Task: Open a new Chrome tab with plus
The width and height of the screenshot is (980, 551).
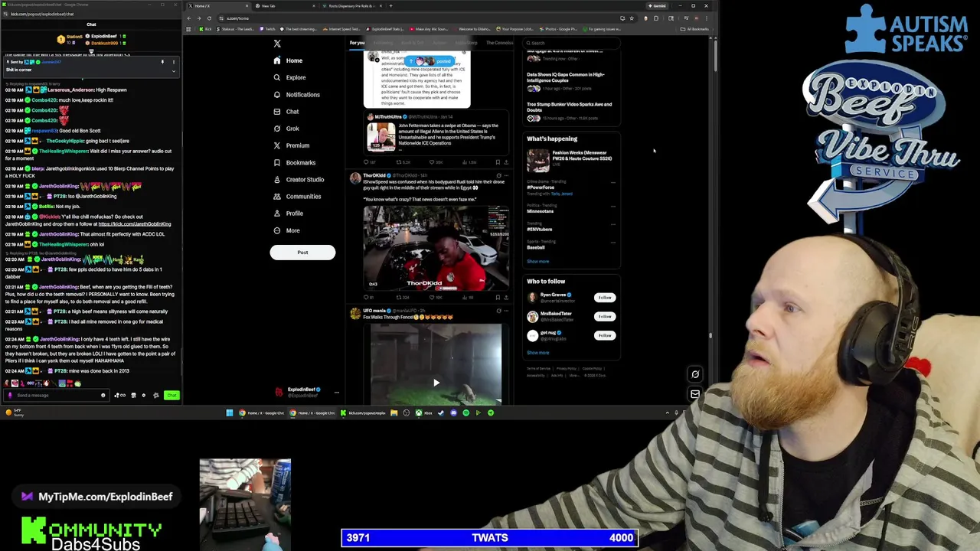Action: 390,6
